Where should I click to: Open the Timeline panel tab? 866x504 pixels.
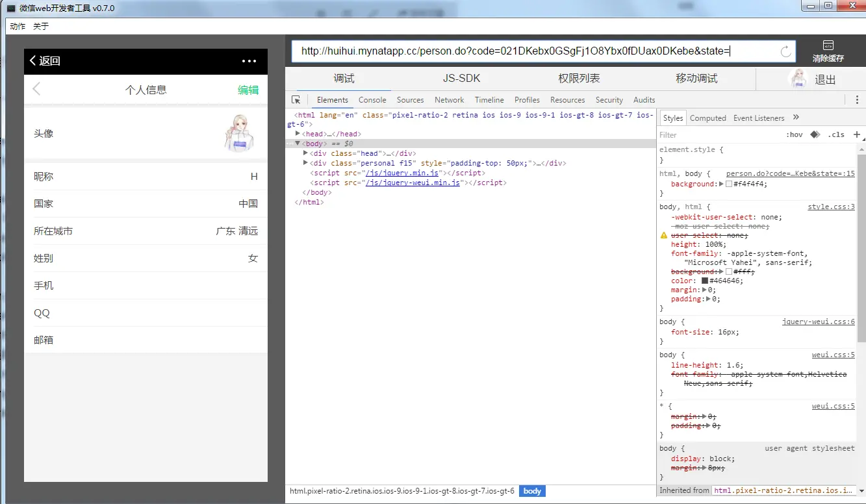coord(489,100)
